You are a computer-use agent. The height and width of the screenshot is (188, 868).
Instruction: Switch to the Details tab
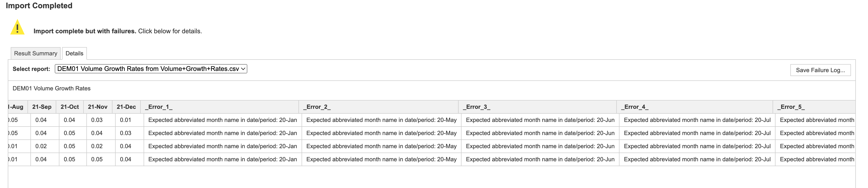[x=74, y=53]
